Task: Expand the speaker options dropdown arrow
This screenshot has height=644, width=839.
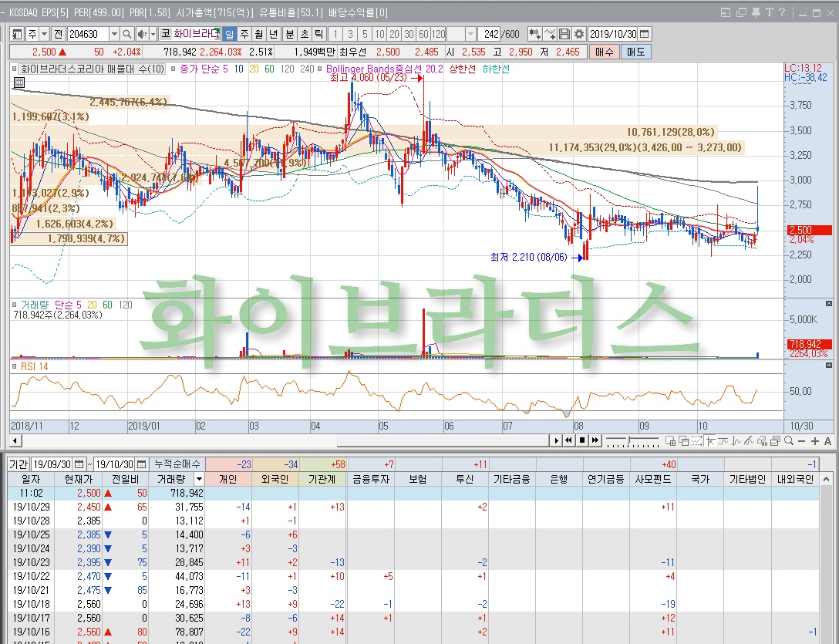Action: 153,34
